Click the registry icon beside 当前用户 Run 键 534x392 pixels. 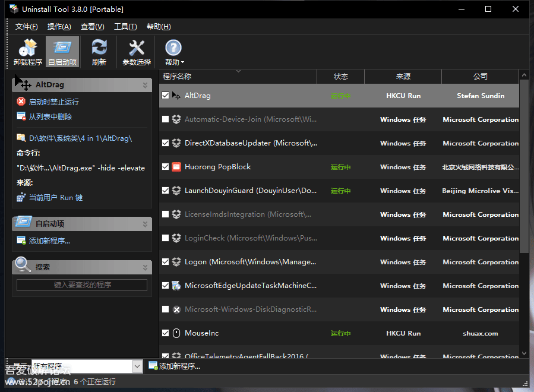pos(21,197)
